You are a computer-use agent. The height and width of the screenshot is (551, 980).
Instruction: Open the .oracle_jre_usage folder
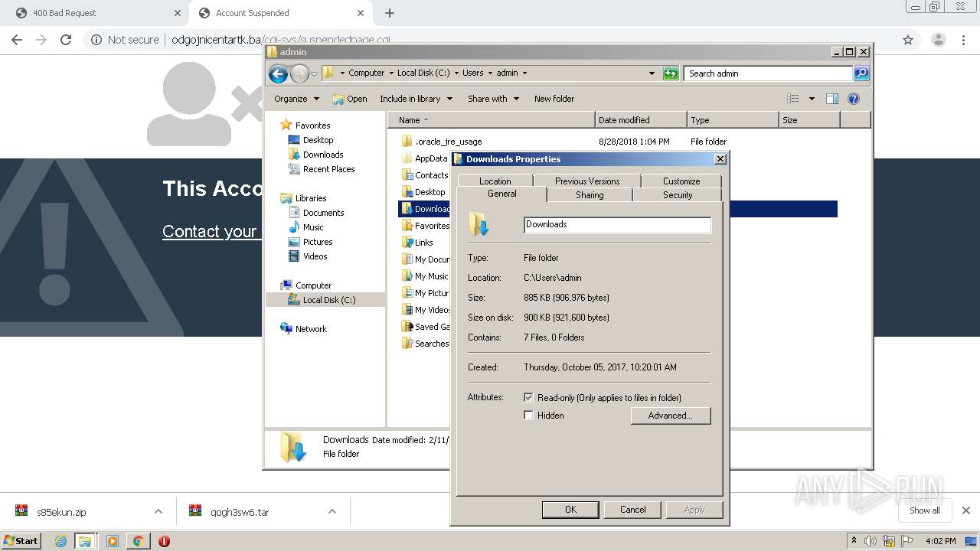pos(448,142)
